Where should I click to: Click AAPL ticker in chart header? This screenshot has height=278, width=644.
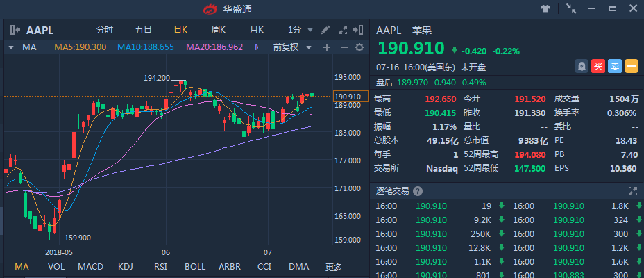click(x=40, y=31)
